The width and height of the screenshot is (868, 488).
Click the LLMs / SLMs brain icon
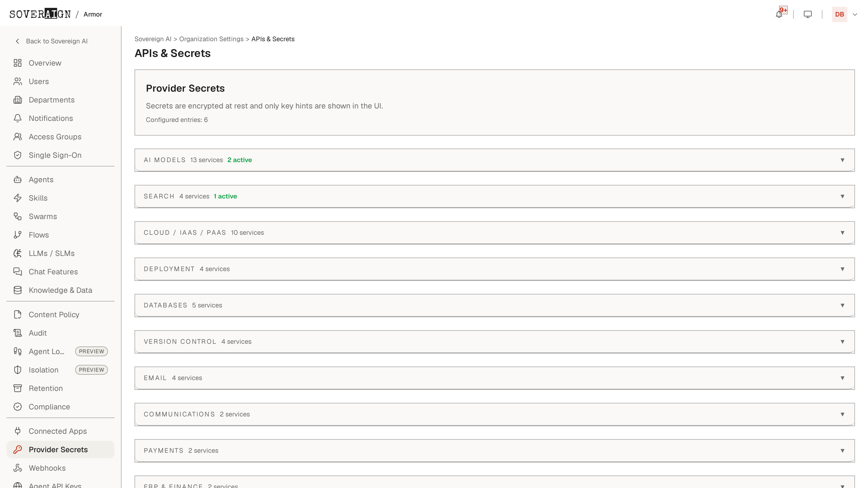18,253
